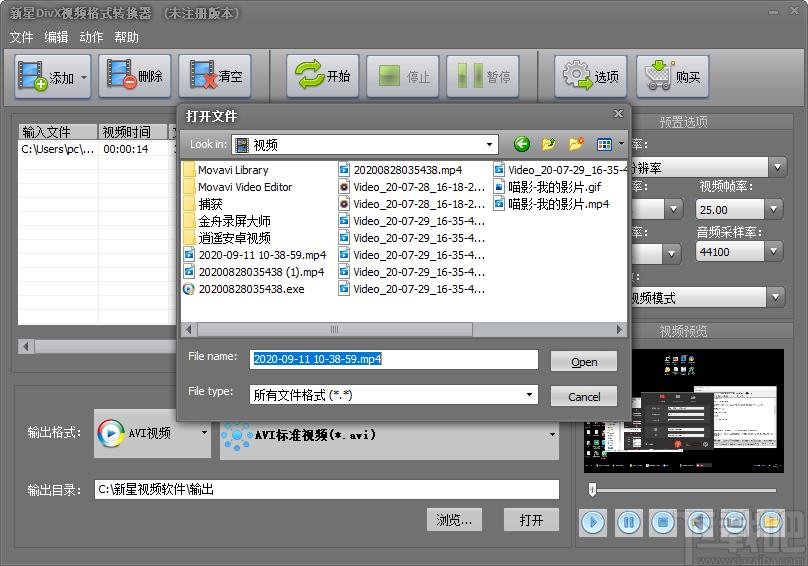Click the 视频时间 column header

(x=133, y=132)
